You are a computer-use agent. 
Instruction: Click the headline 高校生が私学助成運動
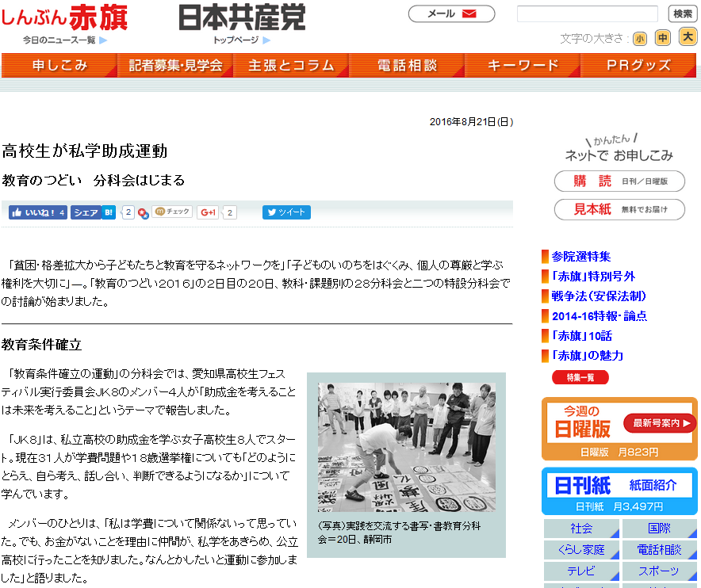tap(85, 151)
